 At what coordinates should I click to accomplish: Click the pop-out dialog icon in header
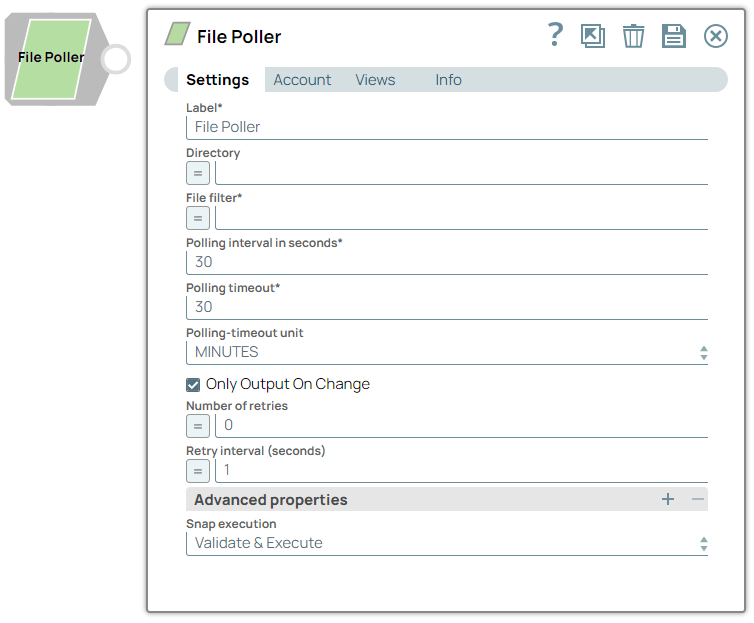(593, 36)
